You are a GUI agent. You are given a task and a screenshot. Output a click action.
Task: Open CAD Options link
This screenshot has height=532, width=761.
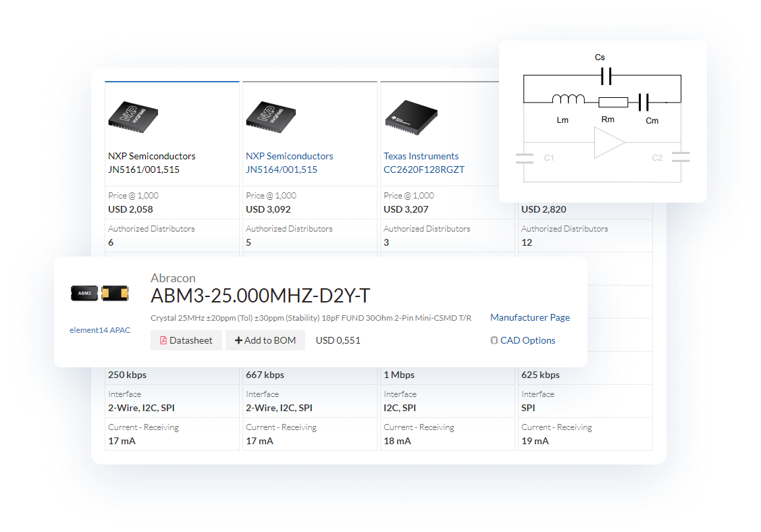(523, 340)
